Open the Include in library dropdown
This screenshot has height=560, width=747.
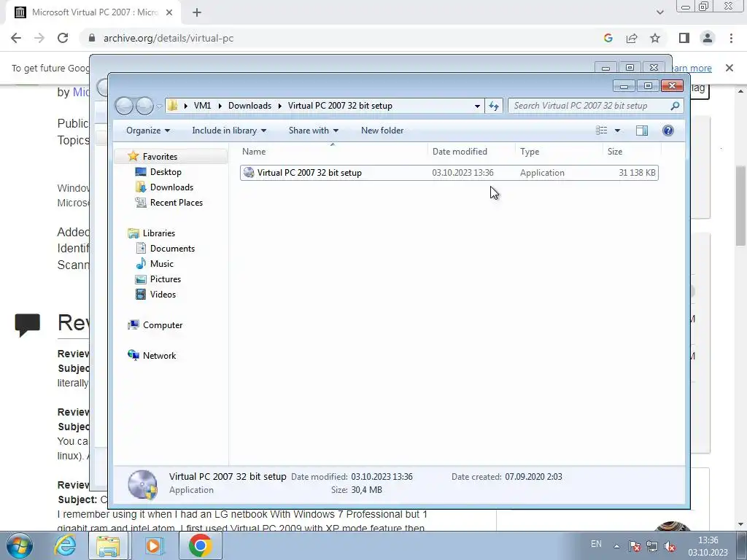[229, 131]
